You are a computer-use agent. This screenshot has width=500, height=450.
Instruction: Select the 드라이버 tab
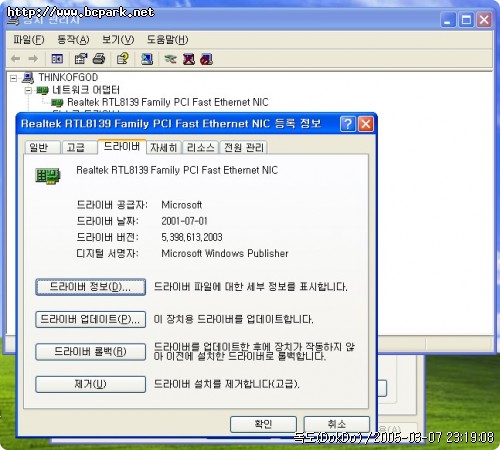122,147
